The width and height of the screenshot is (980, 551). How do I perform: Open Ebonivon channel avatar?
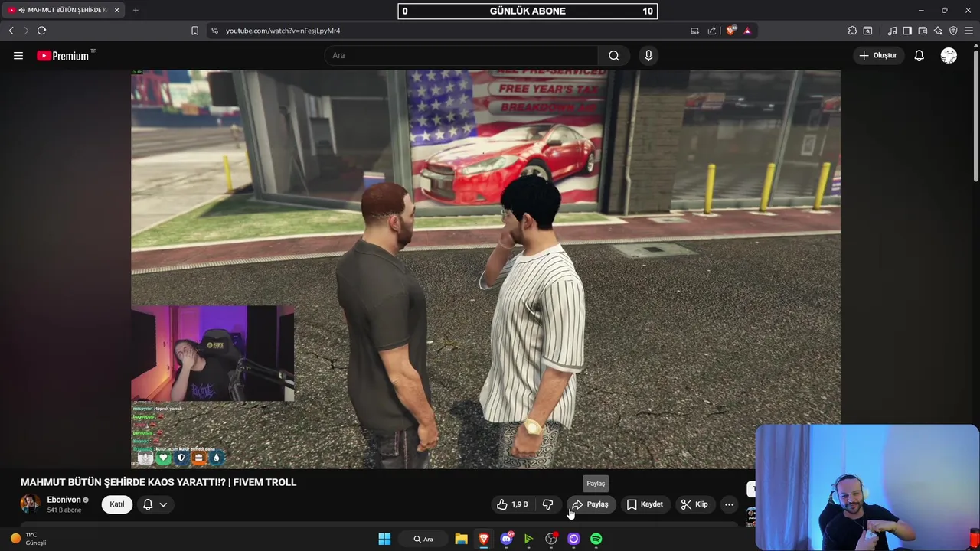coord(31,504)
